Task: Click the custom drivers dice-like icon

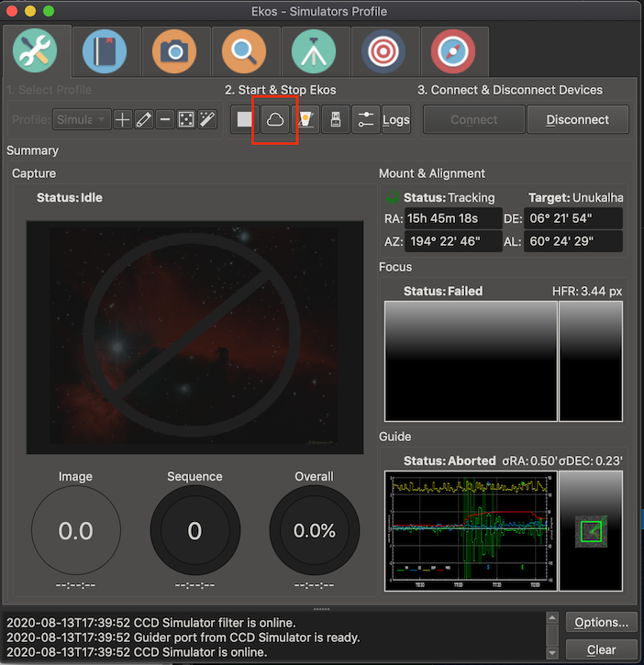Action: pyautogui.click(x=186, y=119)
